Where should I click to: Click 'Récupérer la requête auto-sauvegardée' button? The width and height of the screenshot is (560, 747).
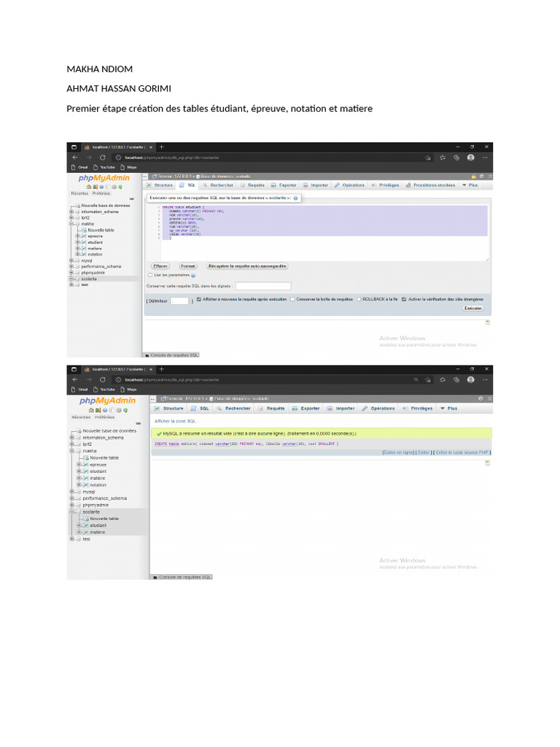point(247,266)
